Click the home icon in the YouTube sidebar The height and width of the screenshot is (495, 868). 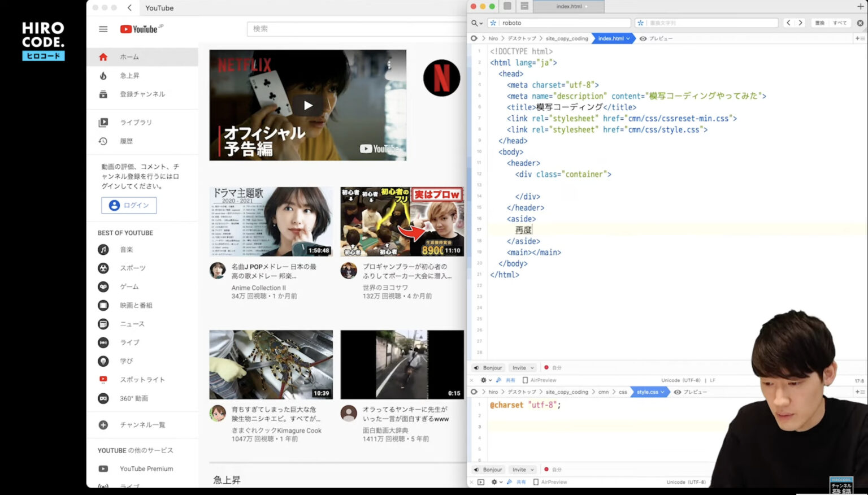(103, 57)
